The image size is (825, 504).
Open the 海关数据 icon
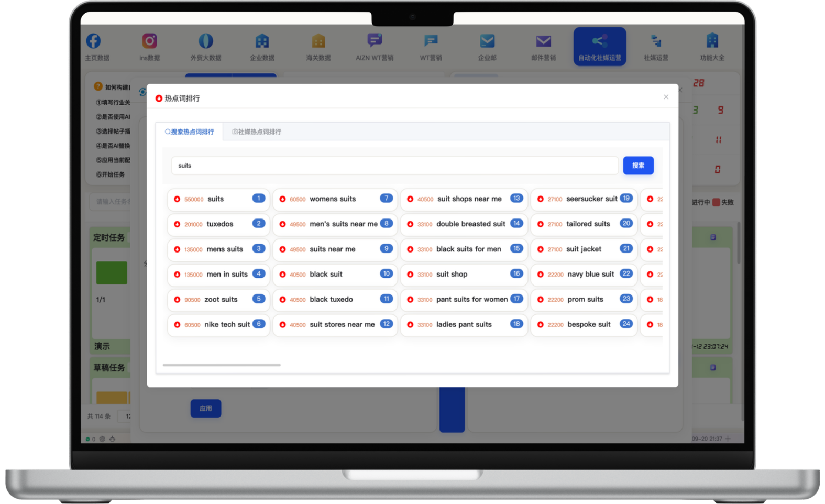coord(318,41)
